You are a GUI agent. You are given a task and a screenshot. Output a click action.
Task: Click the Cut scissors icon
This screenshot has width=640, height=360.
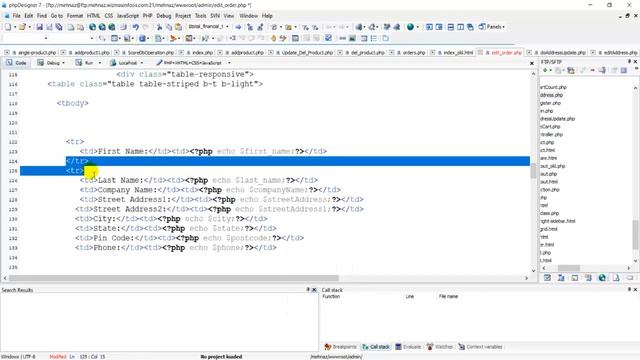pyautogui.click(x=159, y=27)
